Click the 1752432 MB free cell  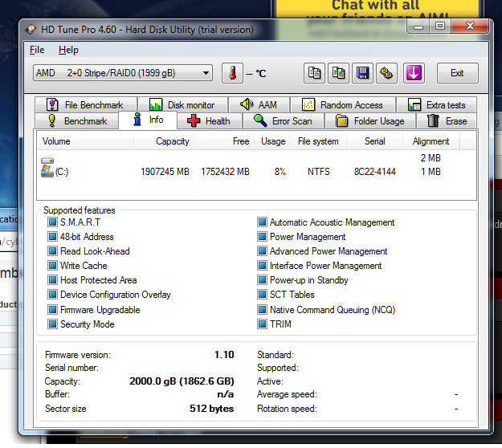tap(225, 172)
